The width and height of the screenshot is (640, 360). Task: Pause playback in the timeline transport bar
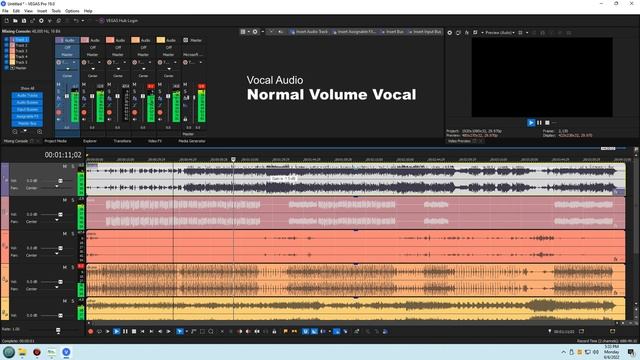coord(125,331)
